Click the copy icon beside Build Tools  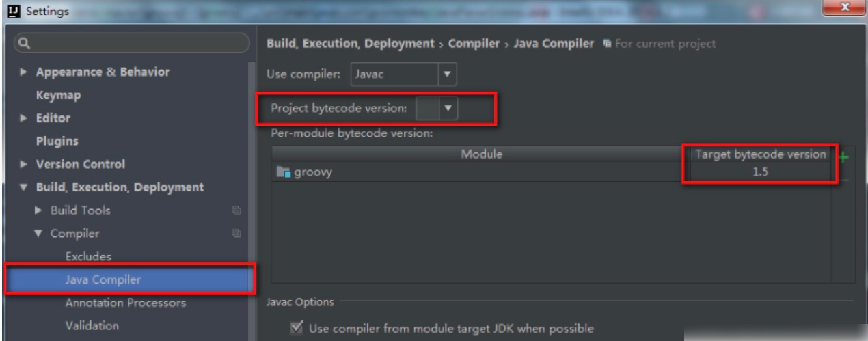tap(236, 210)
